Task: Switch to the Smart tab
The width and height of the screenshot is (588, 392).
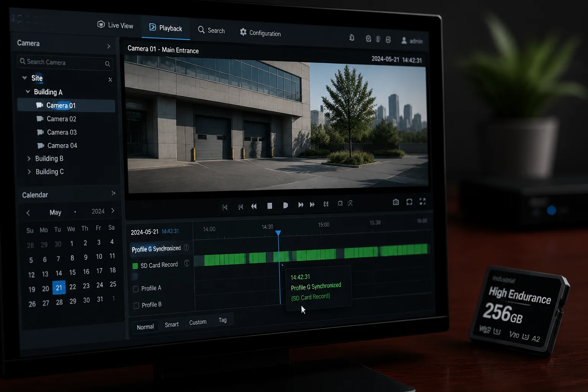Action: coord(172,325)
